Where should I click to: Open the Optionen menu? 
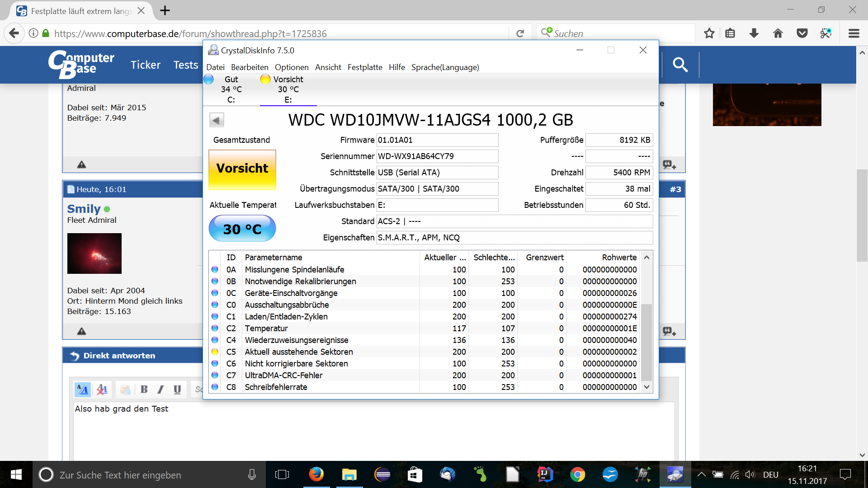pyautogui.click(x=292, y=67)
